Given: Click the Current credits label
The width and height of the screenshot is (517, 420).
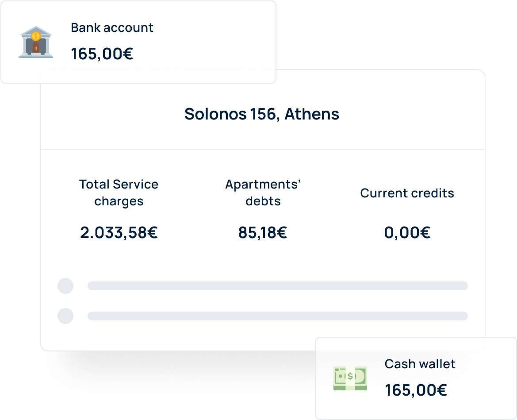Looking at the screenshot, I should click(x=407, y=193).
